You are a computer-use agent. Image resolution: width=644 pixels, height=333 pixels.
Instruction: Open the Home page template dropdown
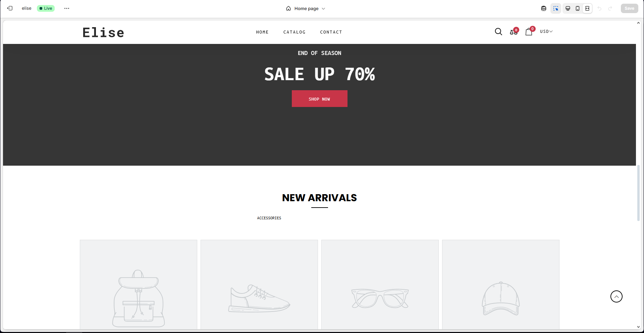click(306, 8)
